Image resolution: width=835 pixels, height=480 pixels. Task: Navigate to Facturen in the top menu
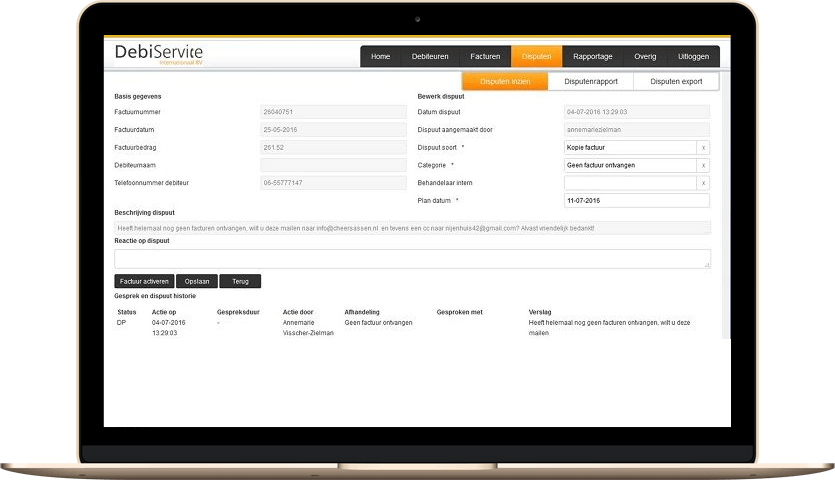click(485, 57)
